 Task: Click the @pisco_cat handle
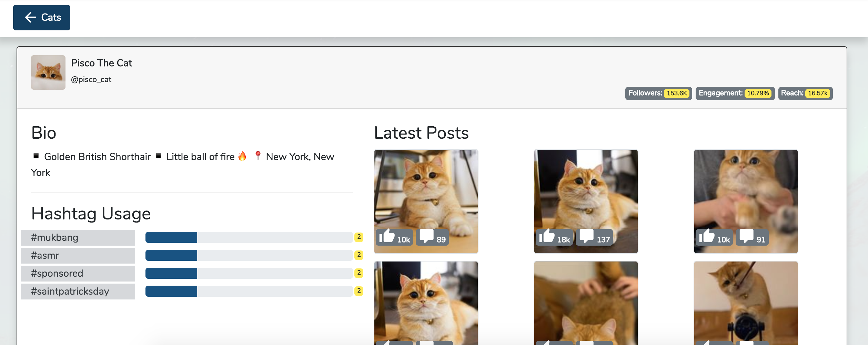pyautogui.click(x=91, y=80)
